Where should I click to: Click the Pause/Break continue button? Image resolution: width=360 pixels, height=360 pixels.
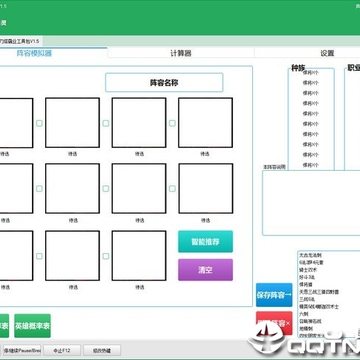pos(22,350)
